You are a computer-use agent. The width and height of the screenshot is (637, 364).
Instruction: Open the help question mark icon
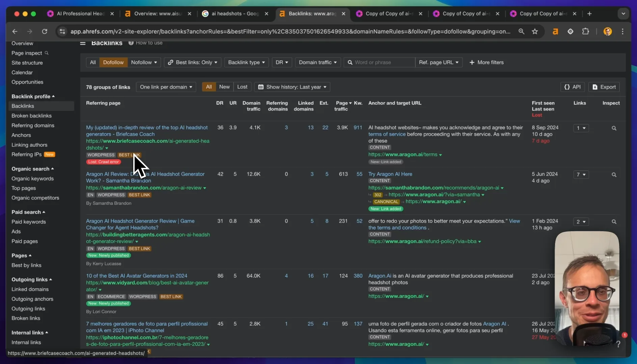click(618, 344)
